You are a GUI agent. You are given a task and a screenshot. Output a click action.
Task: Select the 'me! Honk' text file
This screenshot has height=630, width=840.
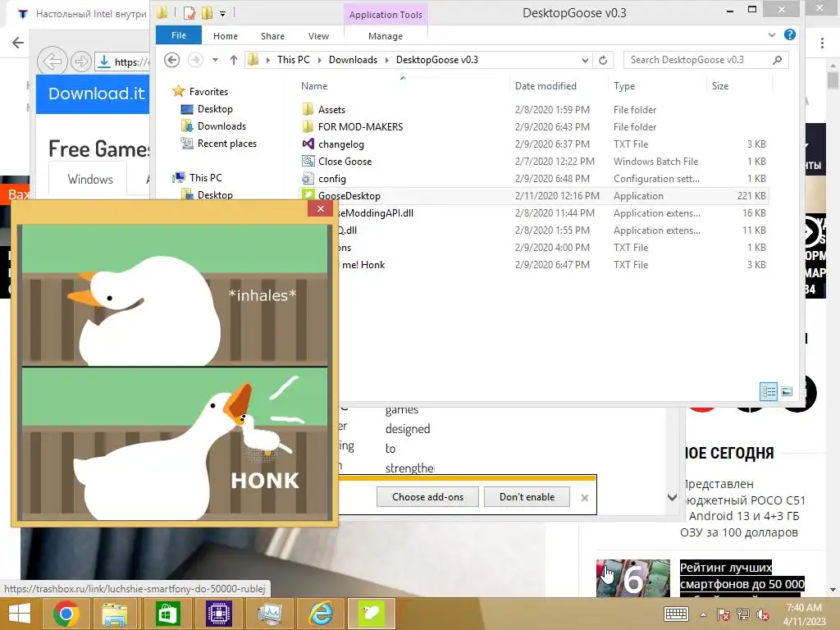click(363, 265)
